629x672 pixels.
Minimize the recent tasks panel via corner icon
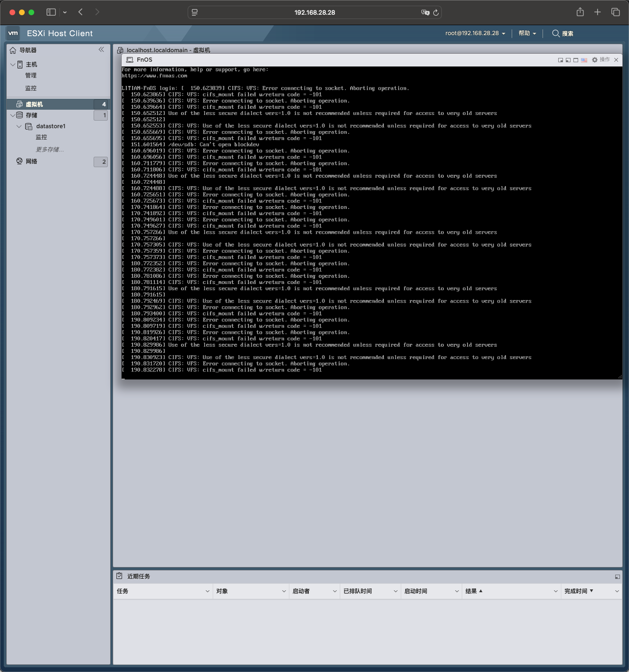click(x=617, y=577)
